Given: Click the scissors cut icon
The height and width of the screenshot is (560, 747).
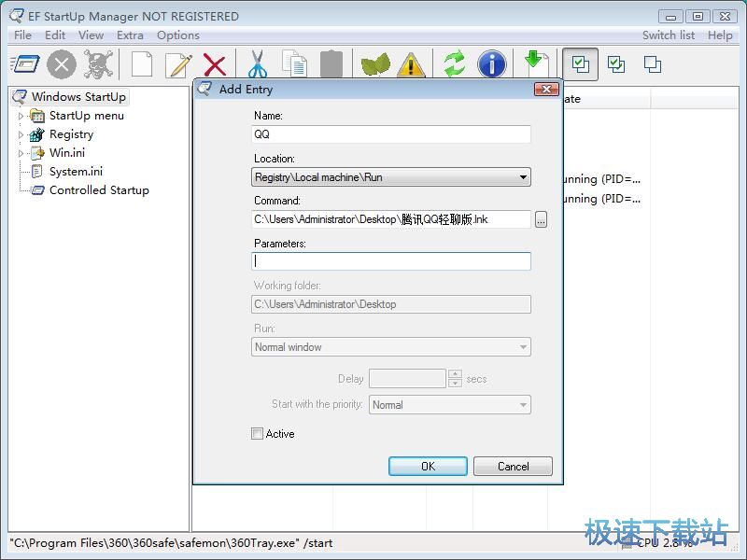Looking at the screenshot, I should click(258, 63).
